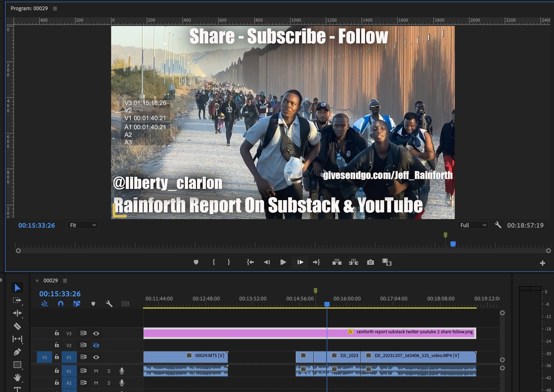
Task: Toggle A1 track targeting
Action: pos(69,371)
